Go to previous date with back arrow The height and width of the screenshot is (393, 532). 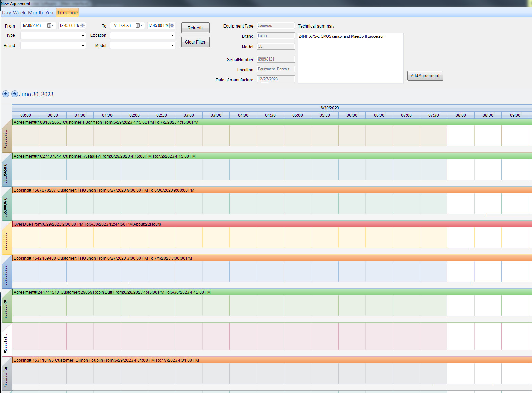point(6,94)
